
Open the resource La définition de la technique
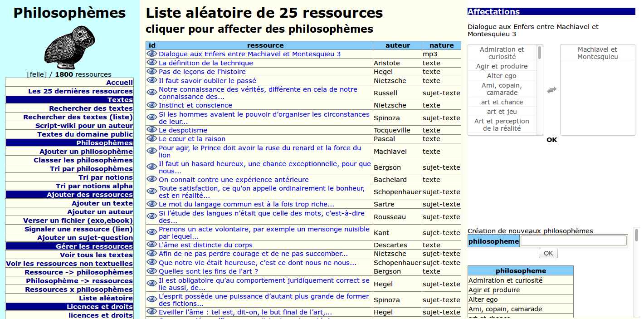coord(206,63)
